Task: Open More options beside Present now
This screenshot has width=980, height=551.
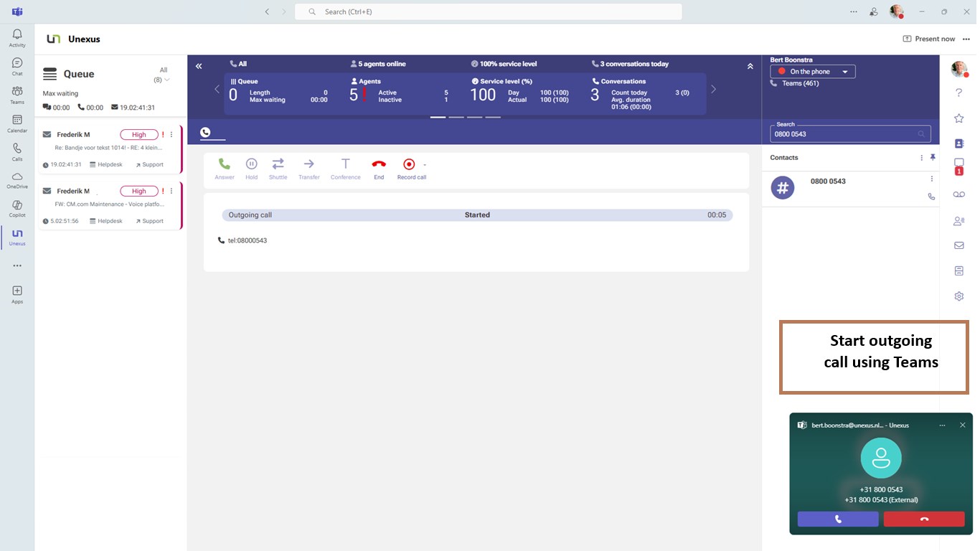Action: coord(966,39)
